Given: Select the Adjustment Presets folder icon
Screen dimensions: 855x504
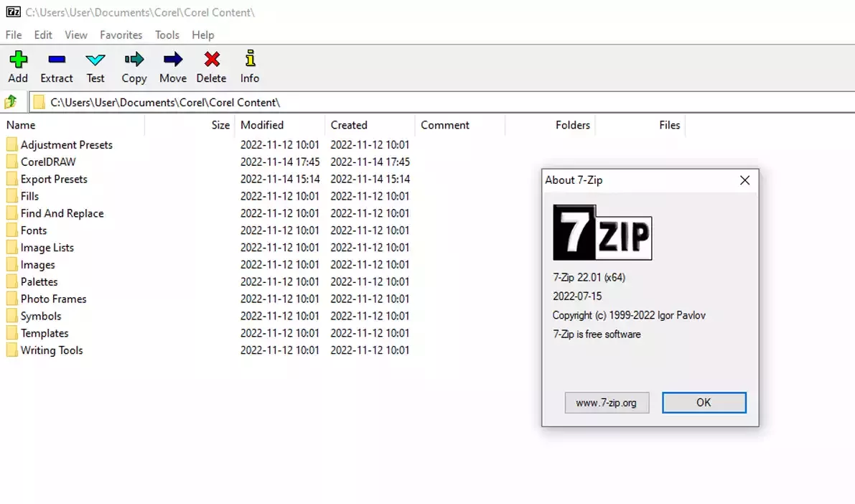Looking at the screenshot, I should tap(12, 144).
